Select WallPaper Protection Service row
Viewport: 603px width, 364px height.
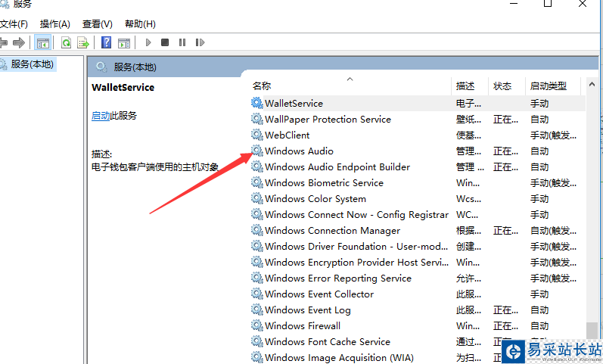coord(418,120)
